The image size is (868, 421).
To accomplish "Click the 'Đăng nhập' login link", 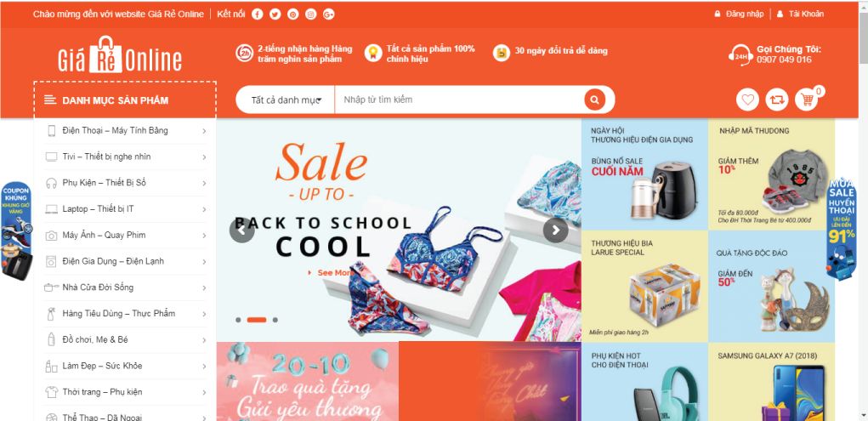I will tap(745, 14).
